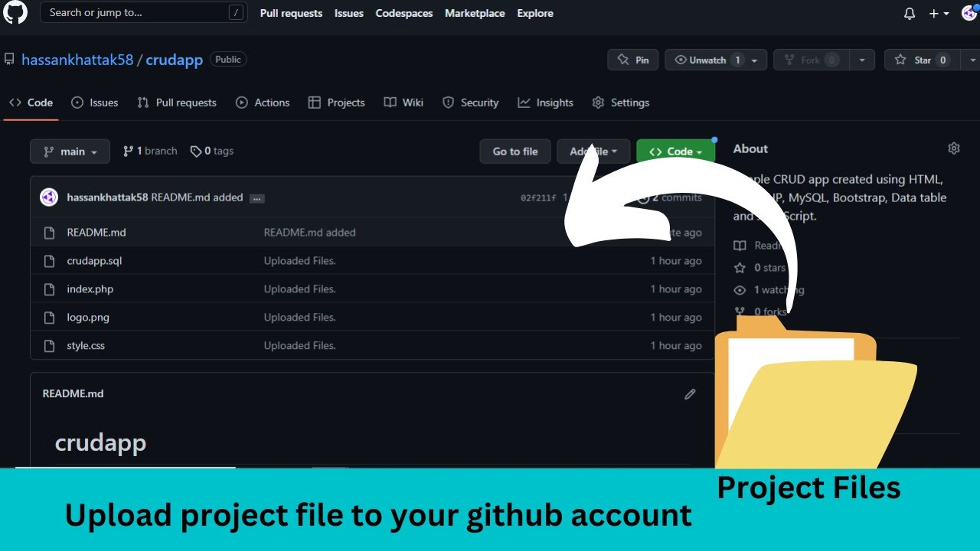Open the Add file dropdown
980x551 pixels.
(x=593, y=152)
